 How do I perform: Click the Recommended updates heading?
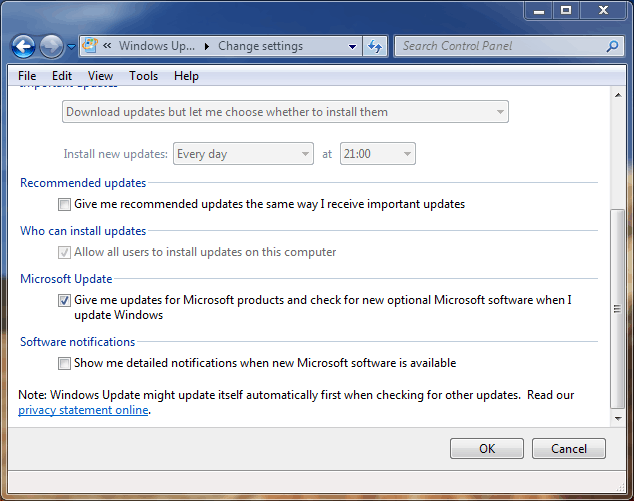coord(83,183)
